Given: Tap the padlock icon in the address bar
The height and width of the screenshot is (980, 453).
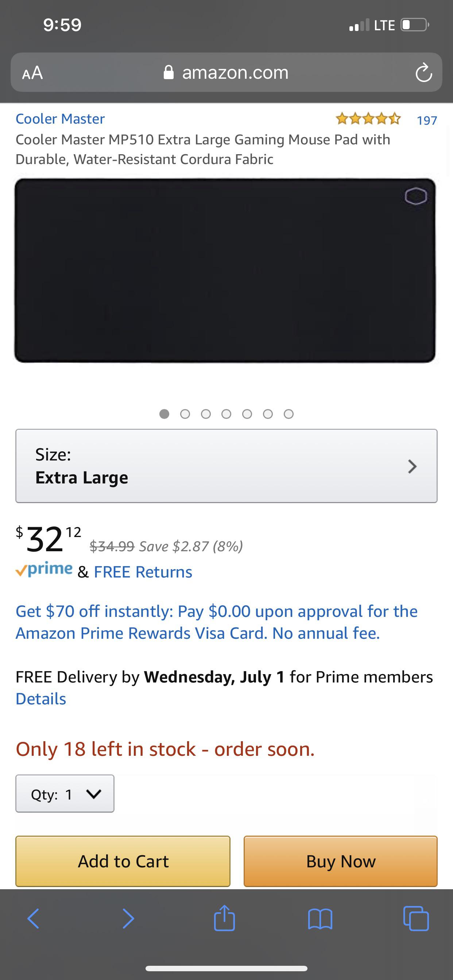Looking at the screenshot, I should coord(169,72).
